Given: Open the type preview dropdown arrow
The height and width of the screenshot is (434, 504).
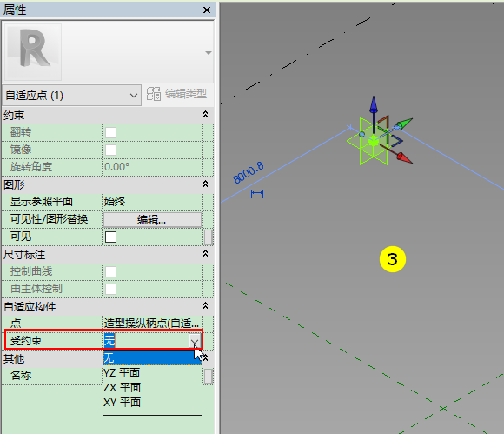Looking at the screenshot, I should point(209,53).
